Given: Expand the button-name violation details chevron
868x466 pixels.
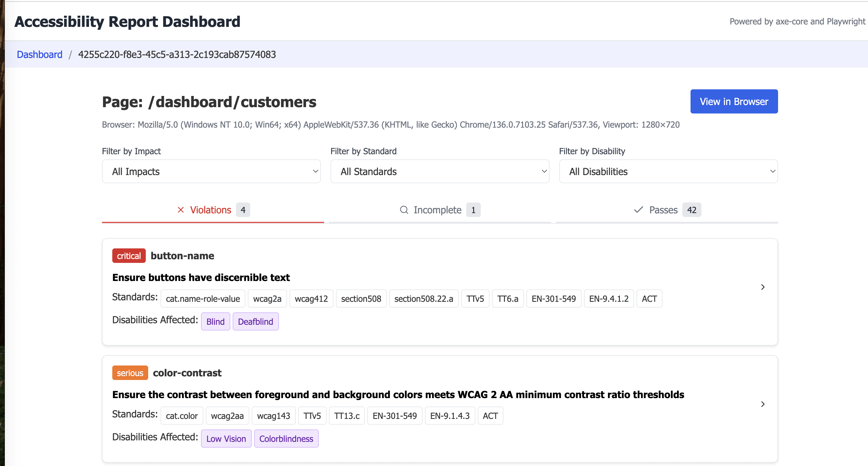Looking at the screenshot, I should 763,287.
